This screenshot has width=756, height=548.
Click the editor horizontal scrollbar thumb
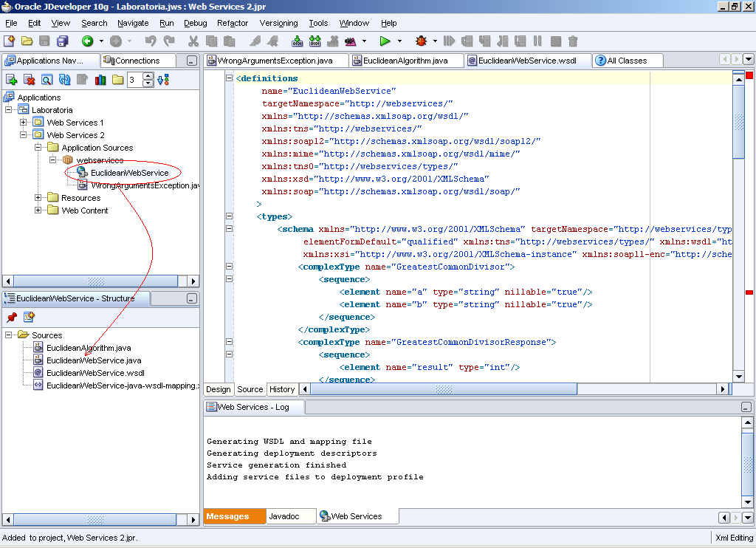pyautogui.click(x=444, y=389)
